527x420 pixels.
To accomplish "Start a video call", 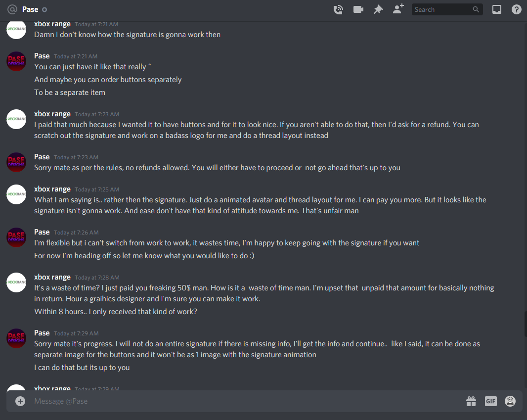I will coord(358,9).
